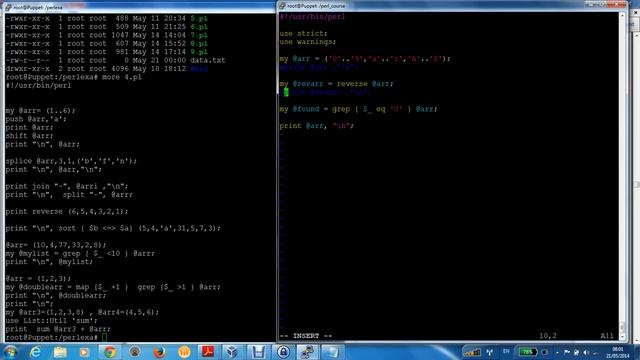Image resolution: width=640 pixels, height=360 pixels.
Task: Click file name 7.pl in listing
Action: [x=199, y=35]
